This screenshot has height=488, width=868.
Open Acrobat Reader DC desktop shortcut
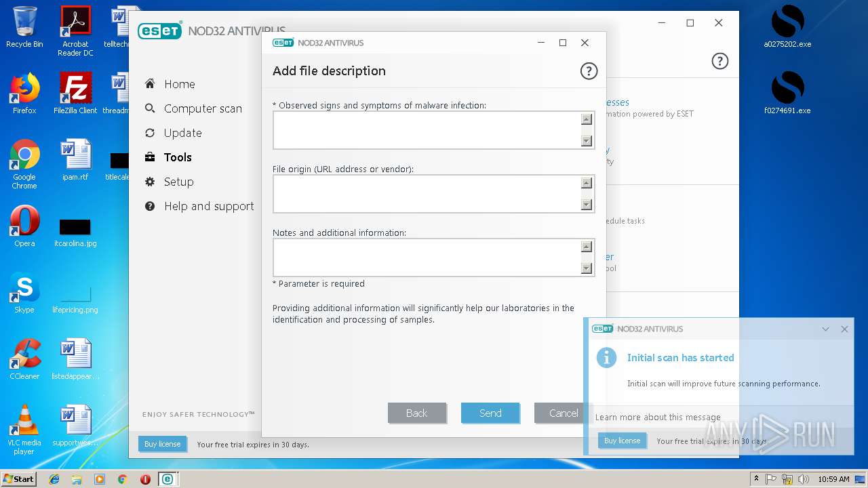click(75, 31)
